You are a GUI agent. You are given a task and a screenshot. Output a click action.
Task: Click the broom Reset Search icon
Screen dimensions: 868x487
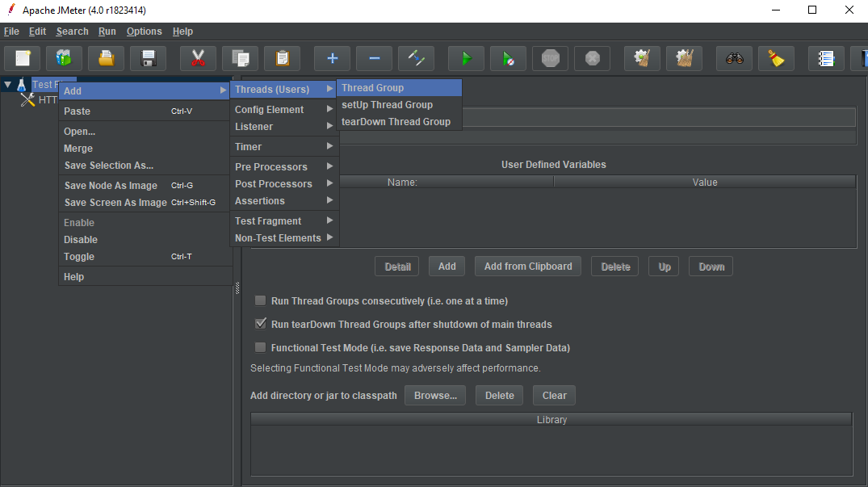click(x=776, y=58)
